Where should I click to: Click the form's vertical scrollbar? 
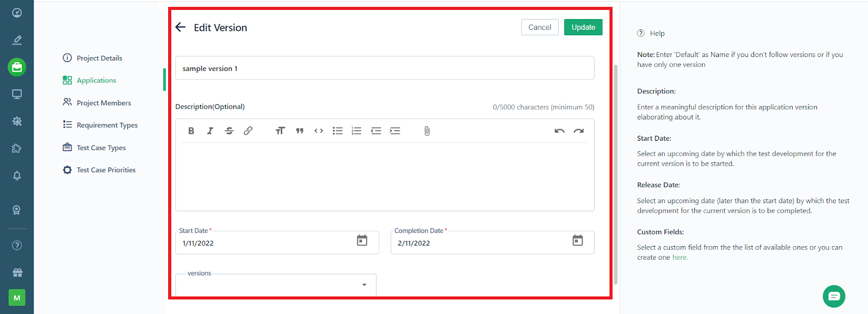616,174
